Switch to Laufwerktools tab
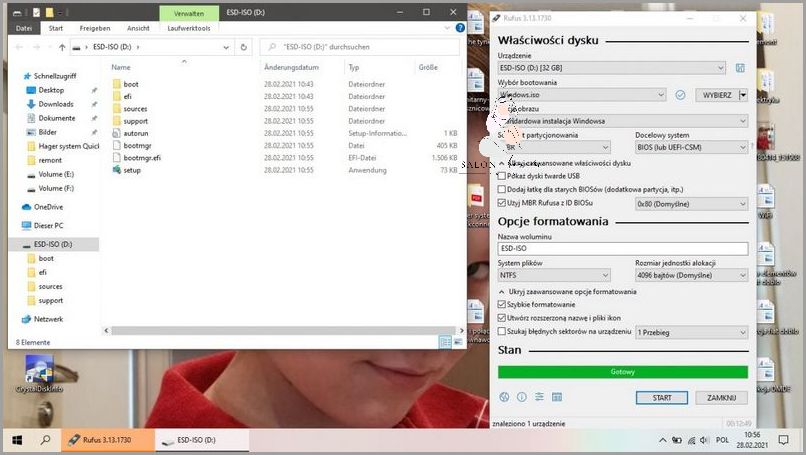The height and width of the screenshot is (455, 806). tap(189, 28)
